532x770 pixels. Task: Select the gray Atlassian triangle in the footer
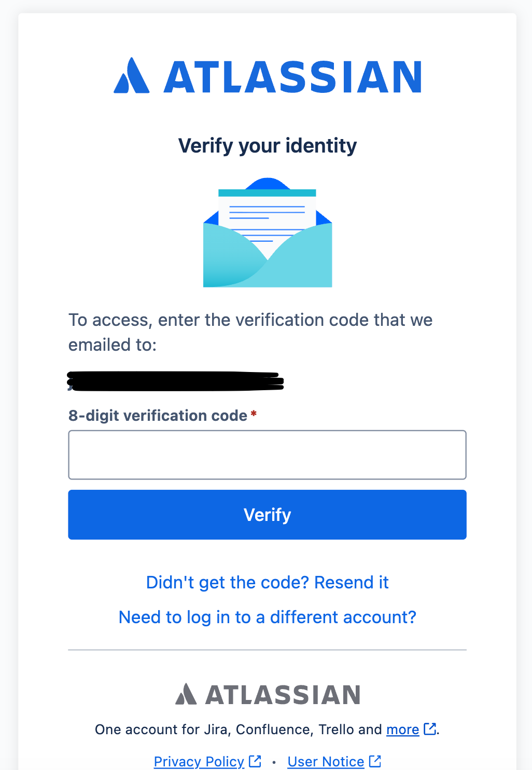(x=186, y=694)
